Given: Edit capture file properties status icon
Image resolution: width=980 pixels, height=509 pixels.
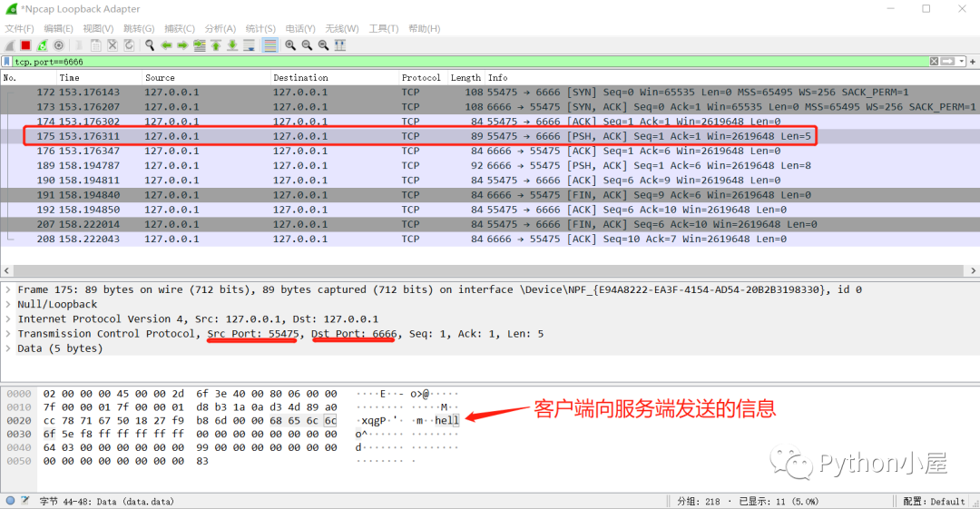Looking at the screenshot, I should click(x=25, y=500).
